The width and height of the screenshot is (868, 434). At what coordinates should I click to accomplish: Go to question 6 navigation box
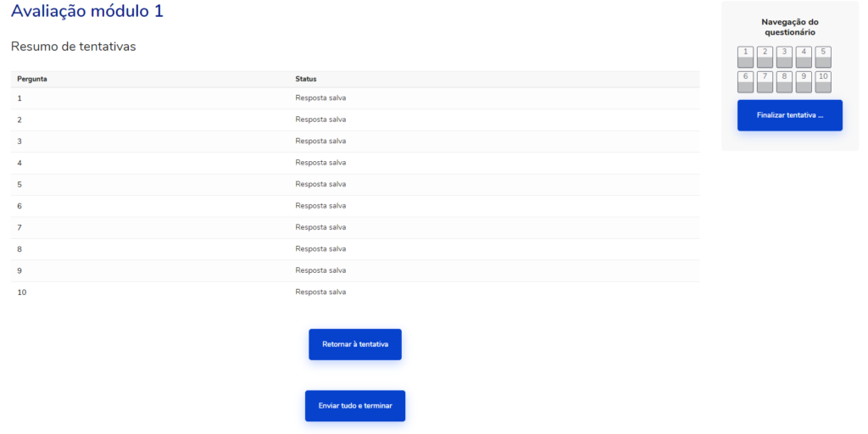coord(745,82)
